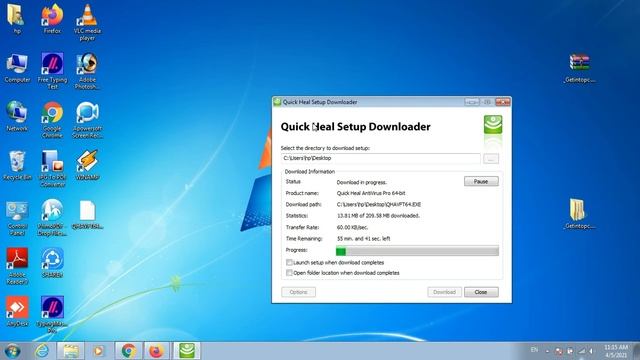Browse for download directory with ... button
The width and height of the screenshot is (640, 360).
pos(491,158)
